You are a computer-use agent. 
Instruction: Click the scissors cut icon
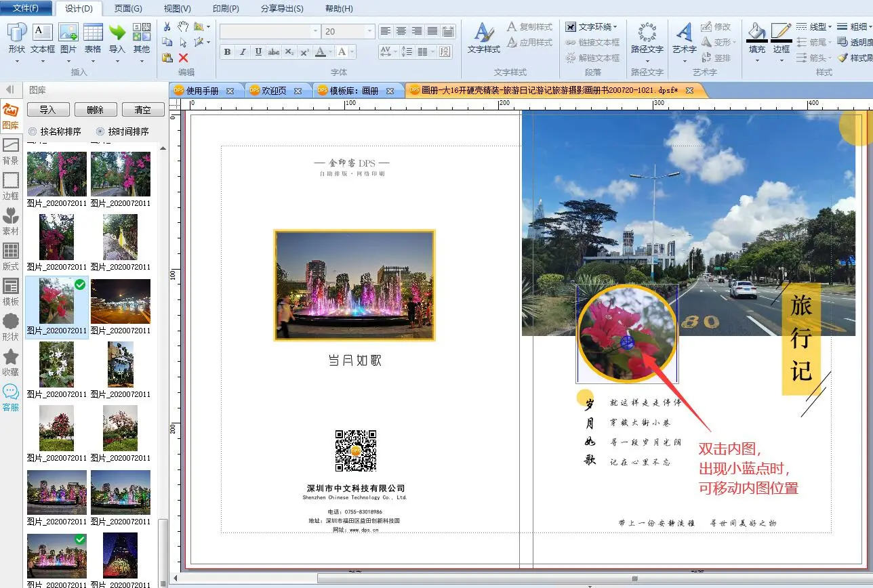[167, 26]
